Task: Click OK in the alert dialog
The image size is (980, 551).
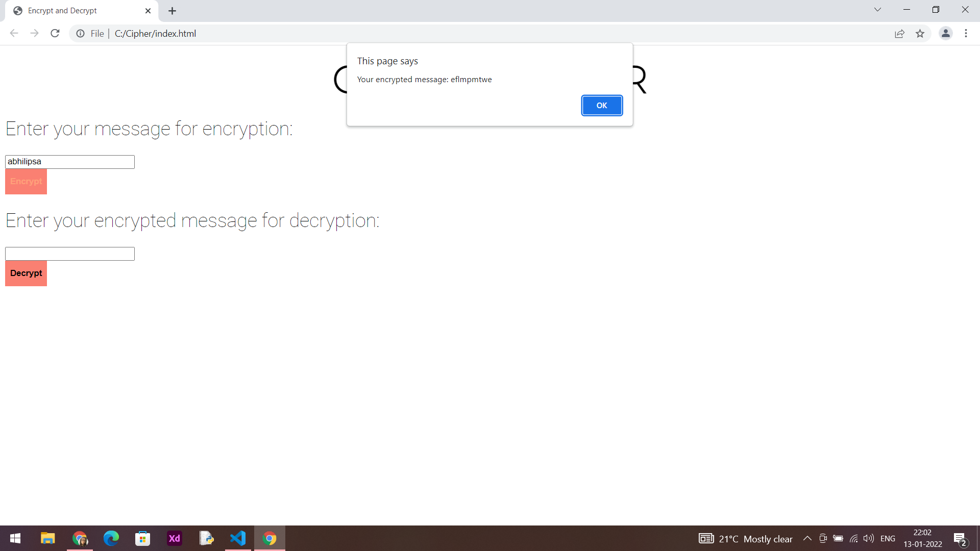Action: click(602, 106)
